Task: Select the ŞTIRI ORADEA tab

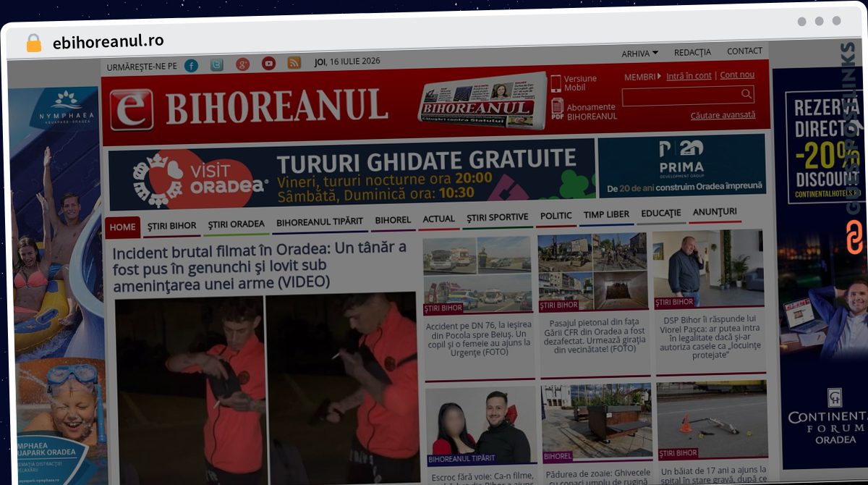Action: (236, 224)
